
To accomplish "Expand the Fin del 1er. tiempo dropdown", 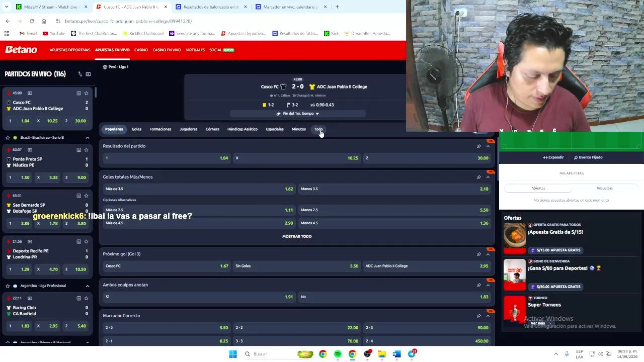I will point(298,114).
